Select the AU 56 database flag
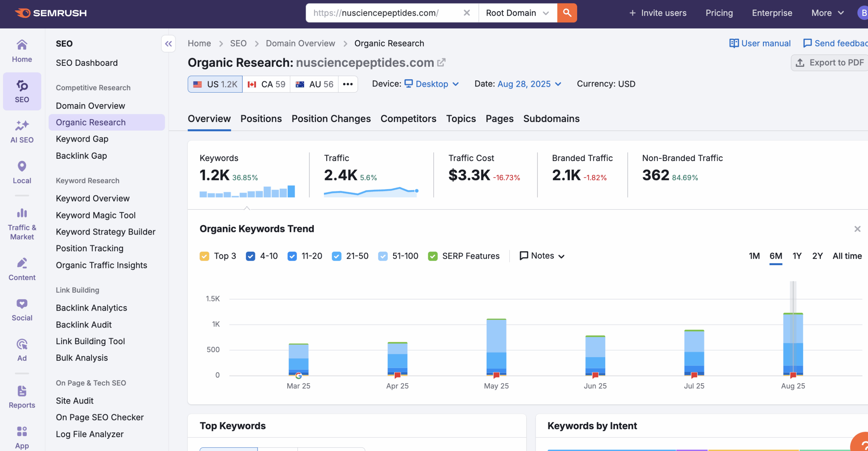The image size is (868, 451). 314,84
